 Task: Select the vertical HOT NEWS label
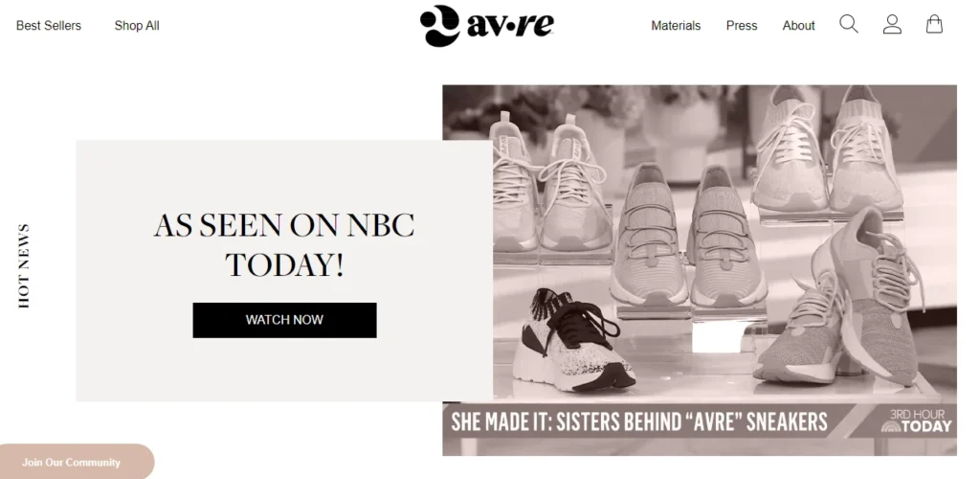(24, 265)
